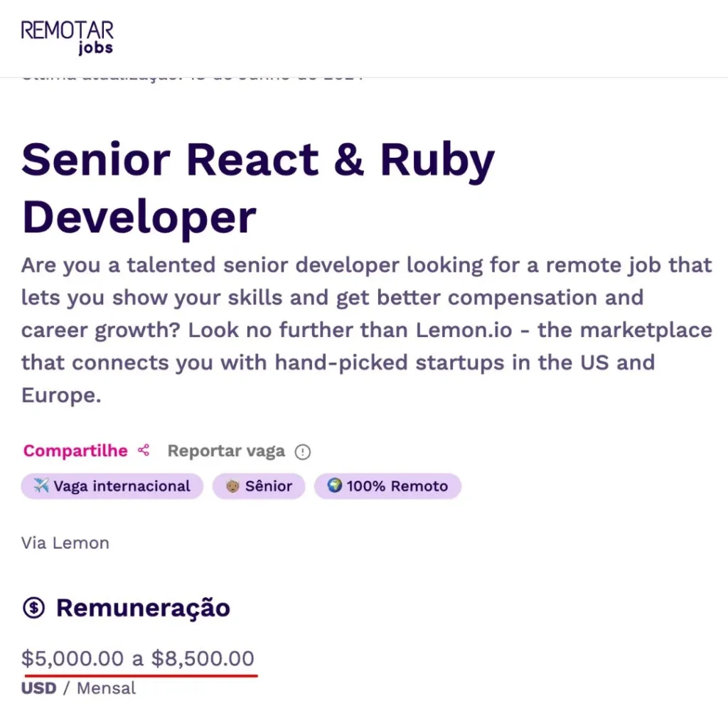Click the dollar coin icon beside Remuneração
728x728 pixels.
point(33,607)
